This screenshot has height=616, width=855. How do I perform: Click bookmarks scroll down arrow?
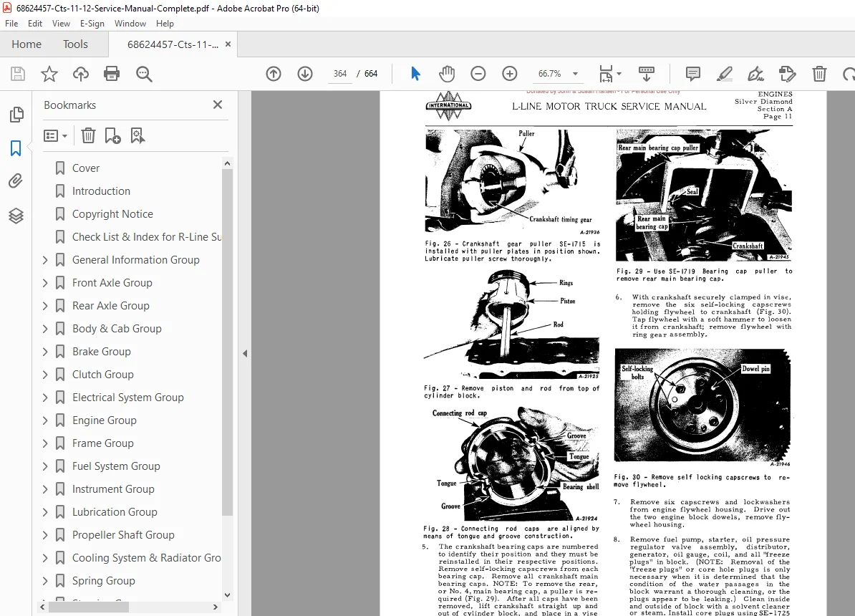pos(228,595)
